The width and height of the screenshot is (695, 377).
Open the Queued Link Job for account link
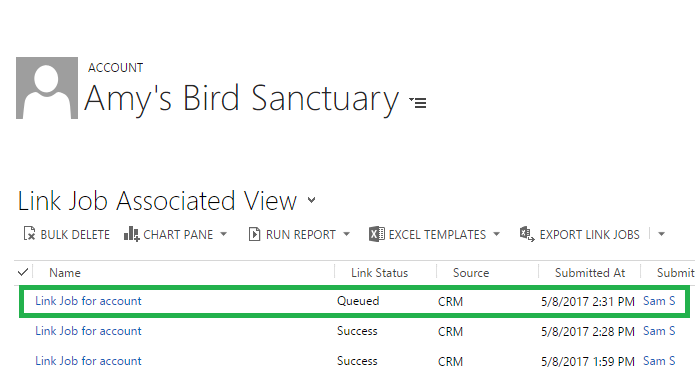[x=88, y=301]
